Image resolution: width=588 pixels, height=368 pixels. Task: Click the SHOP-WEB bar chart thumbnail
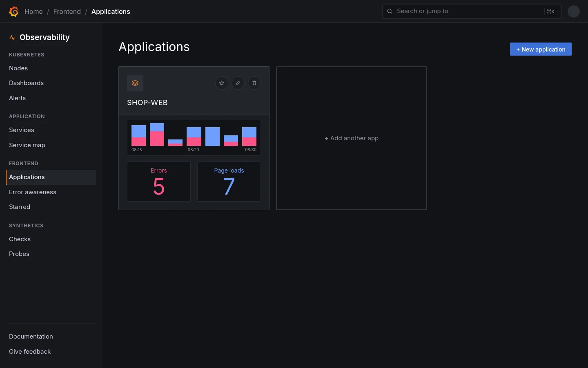click(194, 138)
